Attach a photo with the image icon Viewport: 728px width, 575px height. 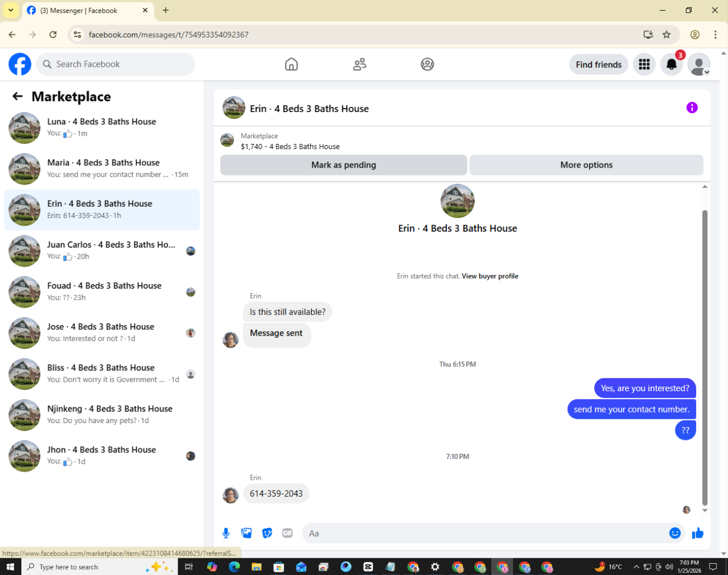[x=246, y=533]
